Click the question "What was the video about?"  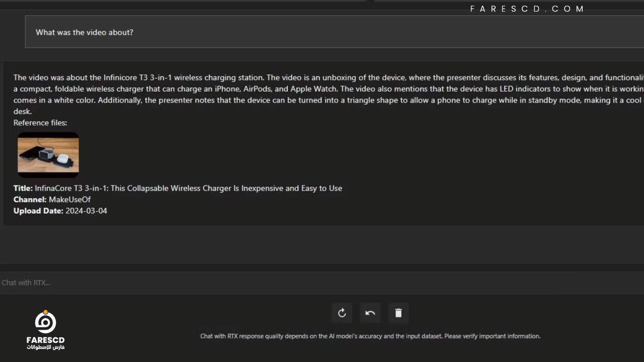(x=85, y=32)
